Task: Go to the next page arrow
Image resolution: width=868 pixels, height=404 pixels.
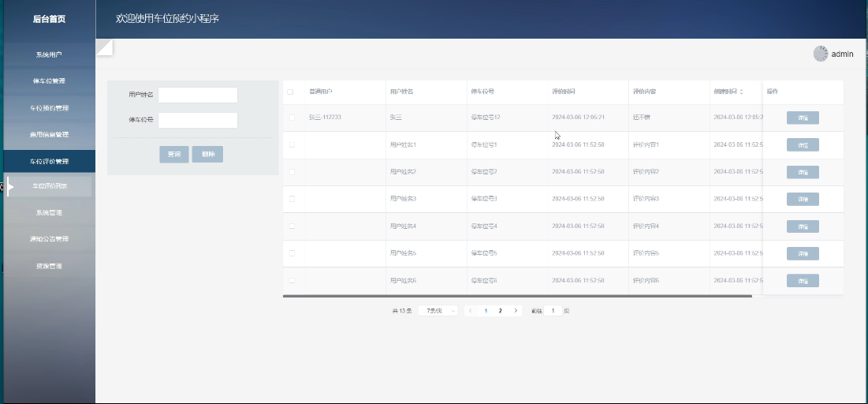Action: (x=516, y=311)
